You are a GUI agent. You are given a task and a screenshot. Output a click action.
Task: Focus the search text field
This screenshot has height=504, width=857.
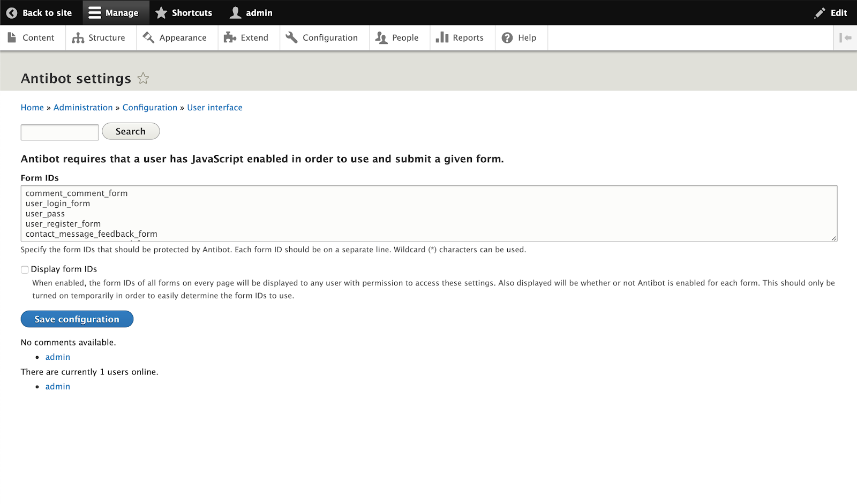[60, 132]
